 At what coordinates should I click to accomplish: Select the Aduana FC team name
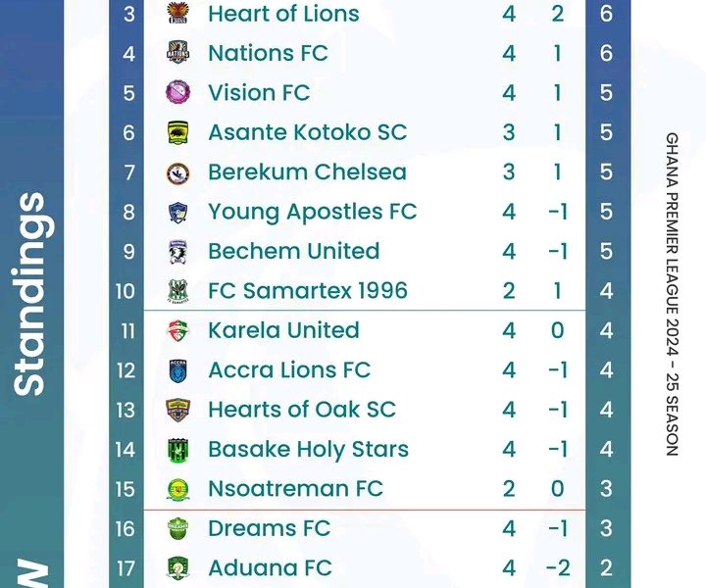pyautogui.click(x=270, y=568)
